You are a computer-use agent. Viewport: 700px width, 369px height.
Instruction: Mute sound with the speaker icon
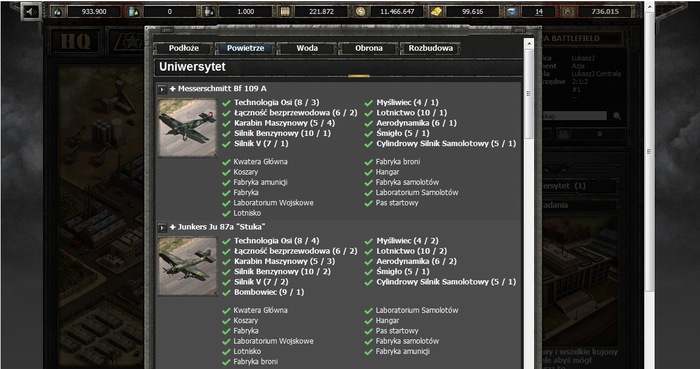click(31, 12)
